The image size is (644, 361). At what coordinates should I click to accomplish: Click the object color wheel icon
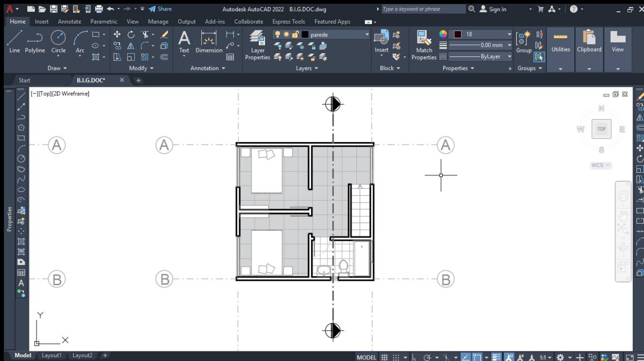(x=443, y=34)
